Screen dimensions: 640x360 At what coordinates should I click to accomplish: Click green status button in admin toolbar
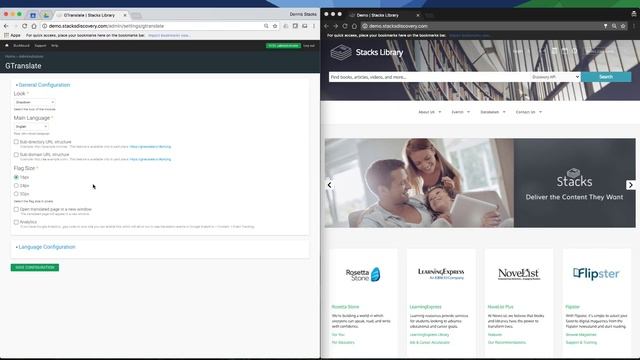(283, 46)
